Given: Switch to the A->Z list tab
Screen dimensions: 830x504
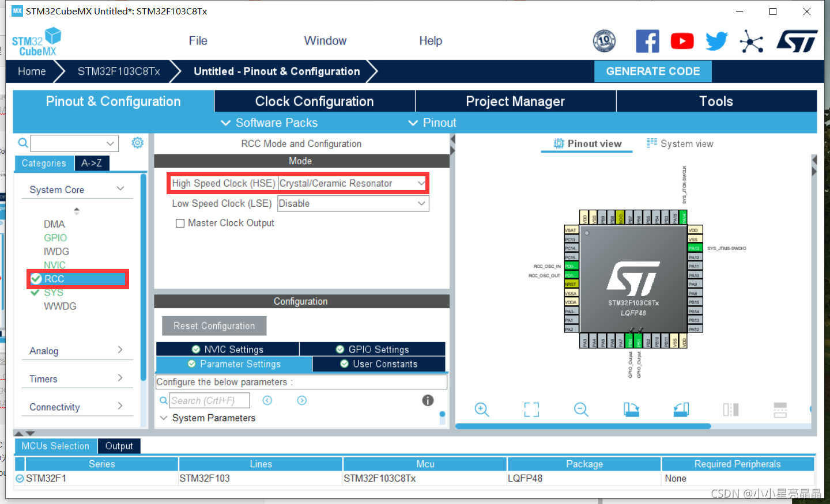Looking at the screenshot, I should pyautogui.click(x=92, y=163).
